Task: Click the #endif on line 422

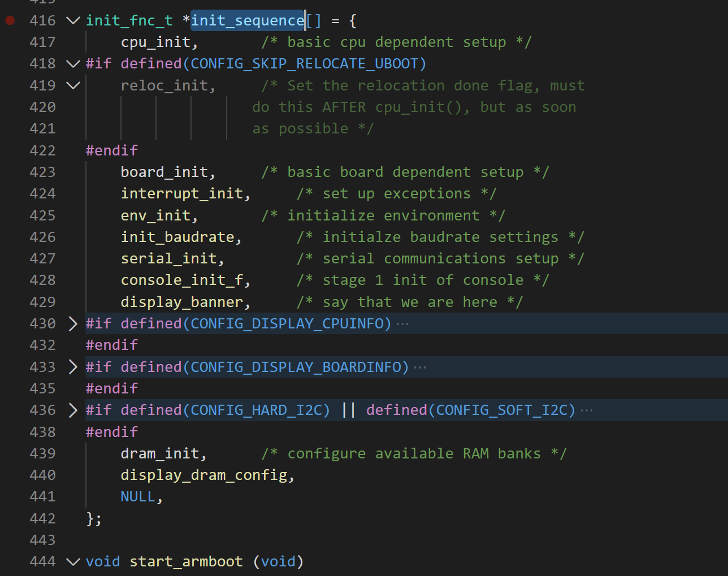Action: point(112,150)
